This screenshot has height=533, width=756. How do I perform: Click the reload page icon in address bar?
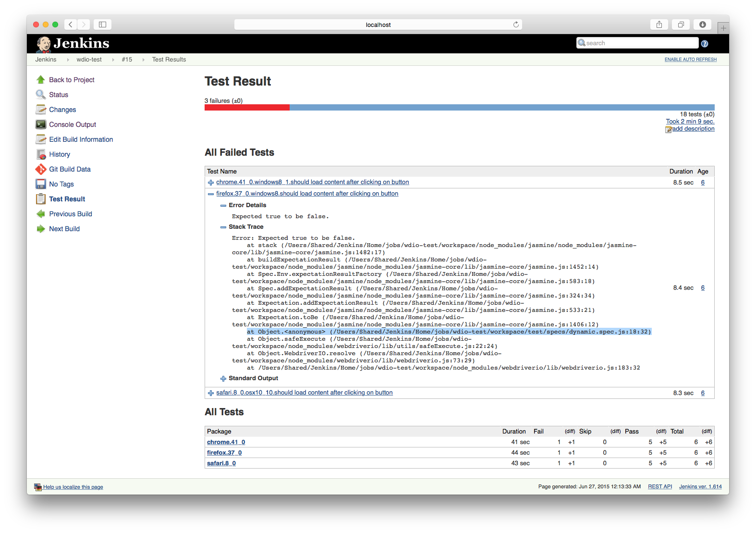[x=516, y=25]
